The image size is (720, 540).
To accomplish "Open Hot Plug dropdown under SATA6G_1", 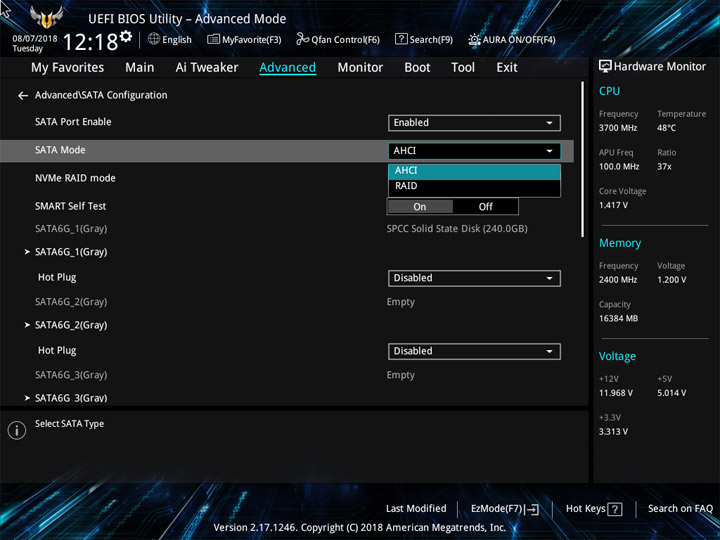I will 474,278.
